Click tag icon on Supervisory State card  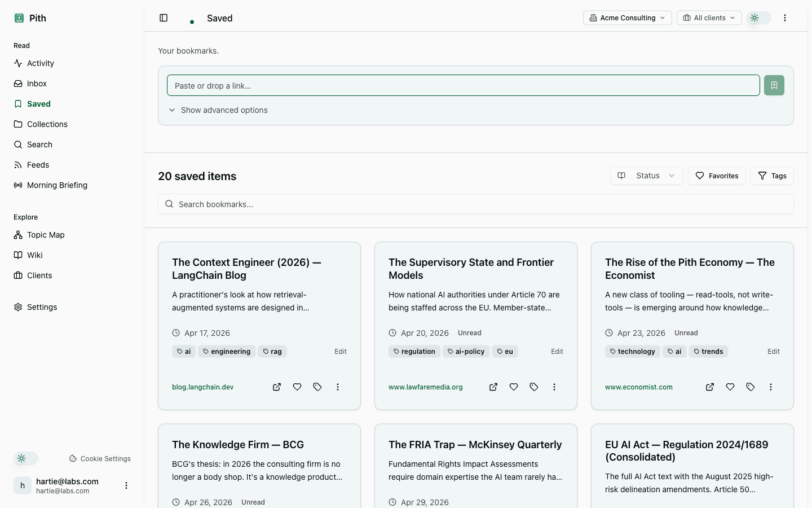coord(534,387)
